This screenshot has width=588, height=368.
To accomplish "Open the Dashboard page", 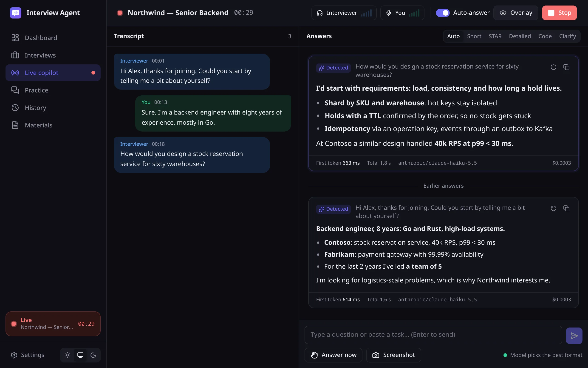I will tap(53, 38).
